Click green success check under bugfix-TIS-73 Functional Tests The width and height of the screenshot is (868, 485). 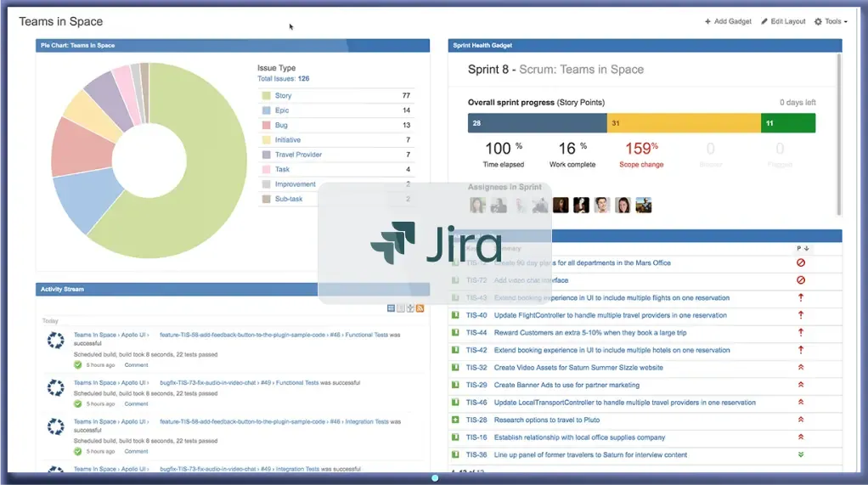pos(78,403)
